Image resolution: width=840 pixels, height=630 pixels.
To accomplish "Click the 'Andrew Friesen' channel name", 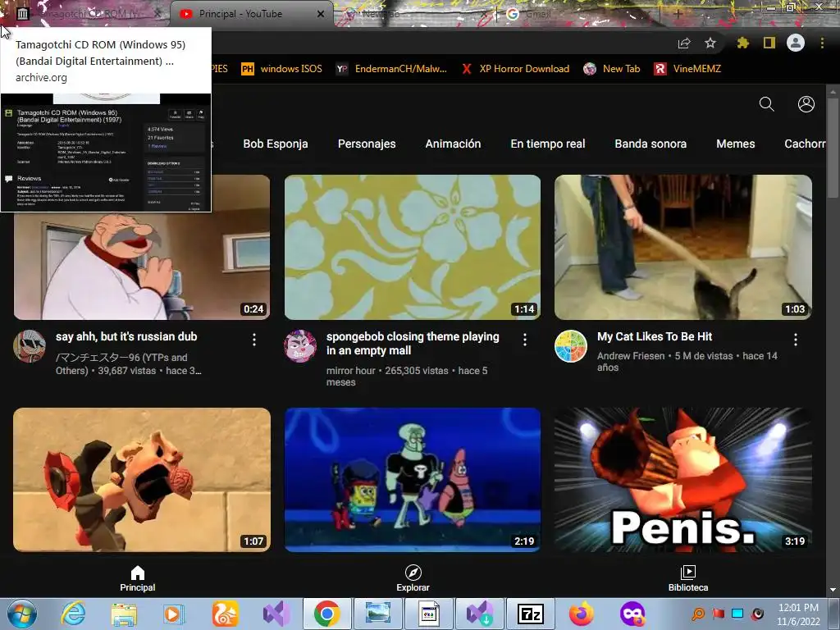I will click(x=631, y=356).
